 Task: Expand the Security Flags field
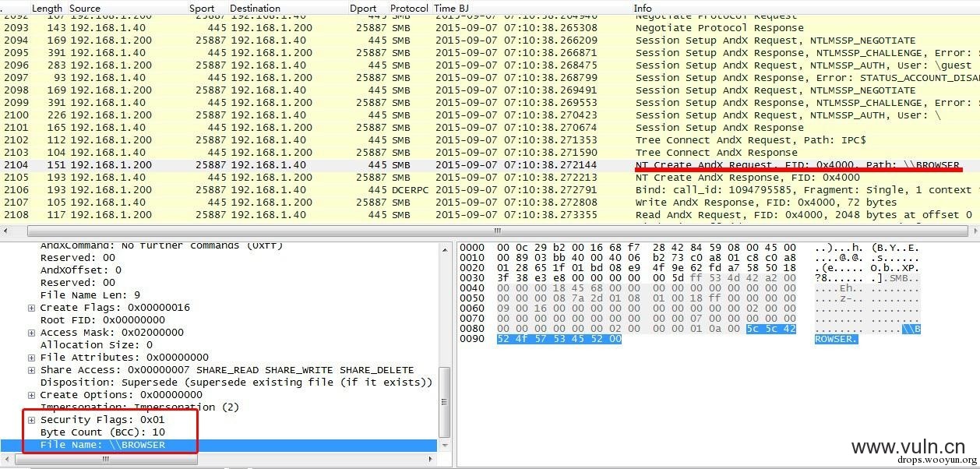(32, 420)
